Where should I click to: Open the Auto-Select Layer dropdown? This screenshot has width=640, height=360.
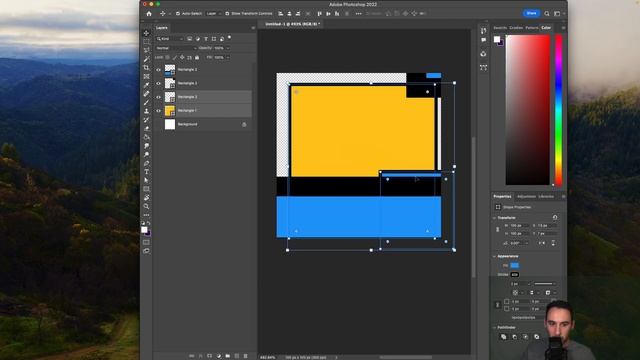click(x=213, y=13)
